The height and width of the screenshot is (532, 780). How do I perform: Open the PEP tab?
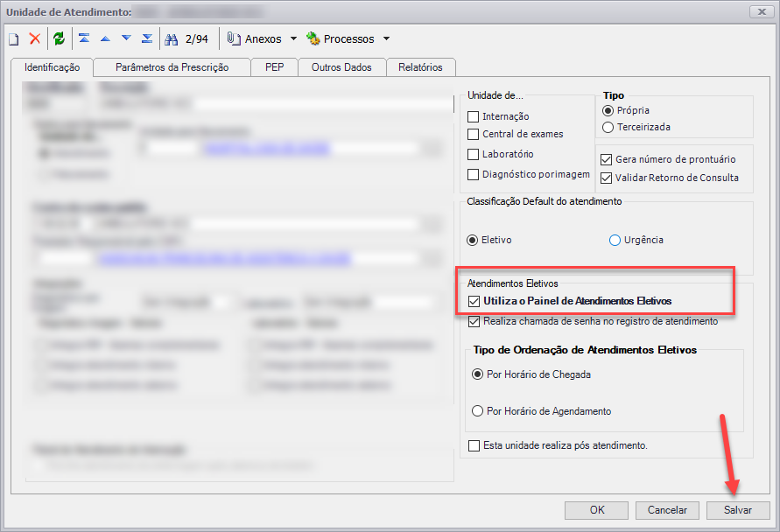point(275,67)
